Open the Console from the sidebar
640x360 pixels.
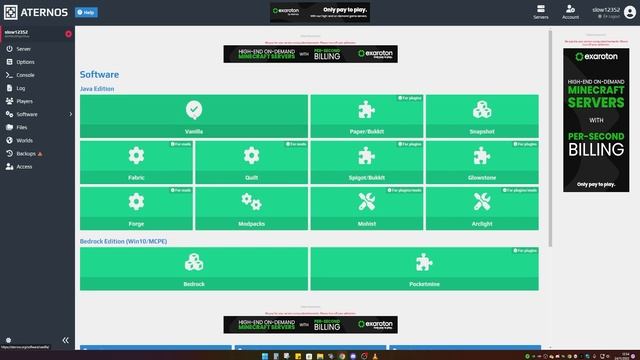pyautogui.click(x=25, y=75)
